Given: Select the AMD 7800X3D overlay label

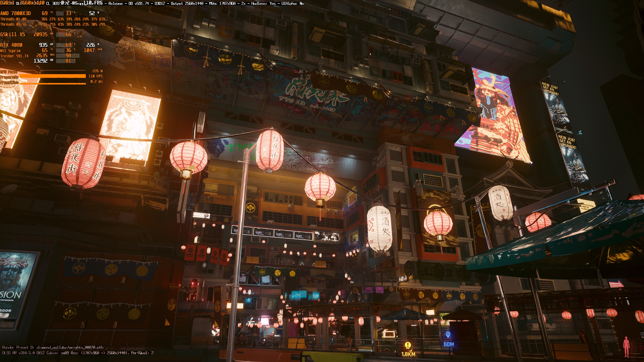Looking at the screenshot, I should (15, 13).
